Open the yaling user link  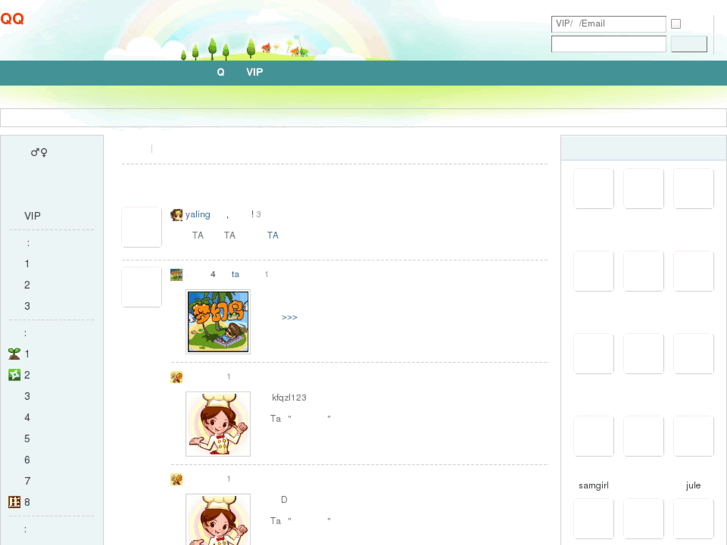point(198,214)
